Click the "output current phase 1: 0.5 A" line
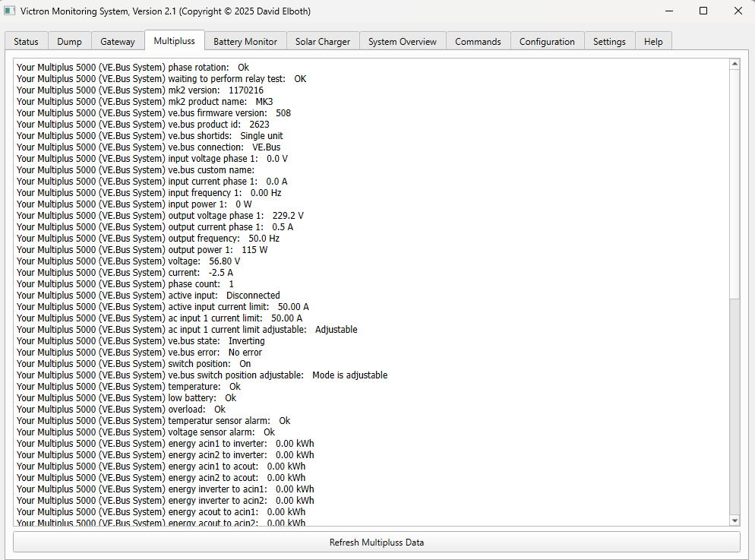 (x=155, y=226)
